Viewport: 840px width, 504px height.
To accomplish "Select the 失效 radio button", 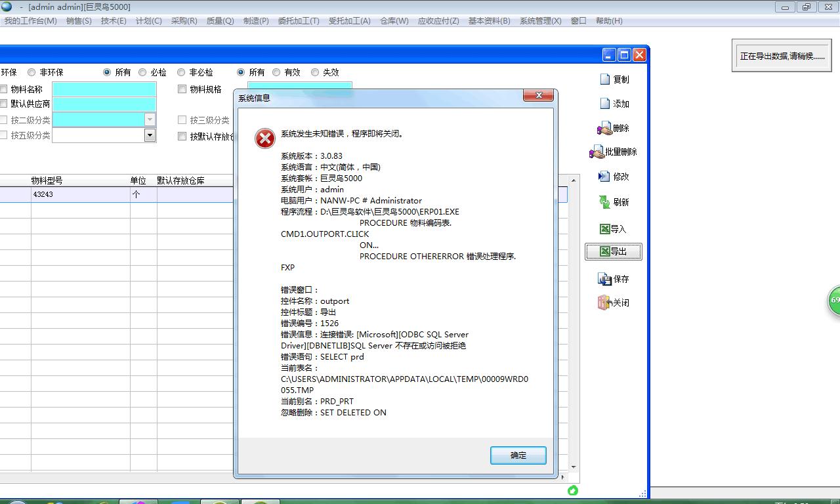I will [x=315, y=72].
